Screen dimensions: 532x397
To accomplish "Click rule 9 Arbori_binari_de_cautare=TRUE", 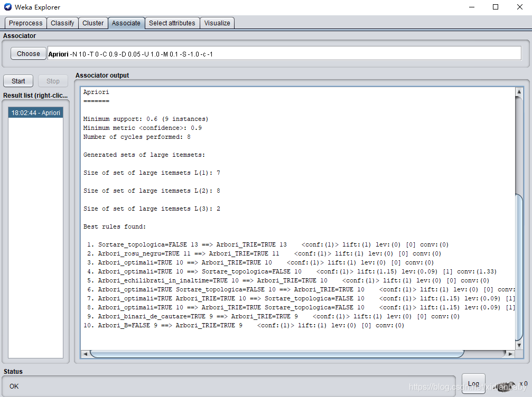I will point(273,317).
